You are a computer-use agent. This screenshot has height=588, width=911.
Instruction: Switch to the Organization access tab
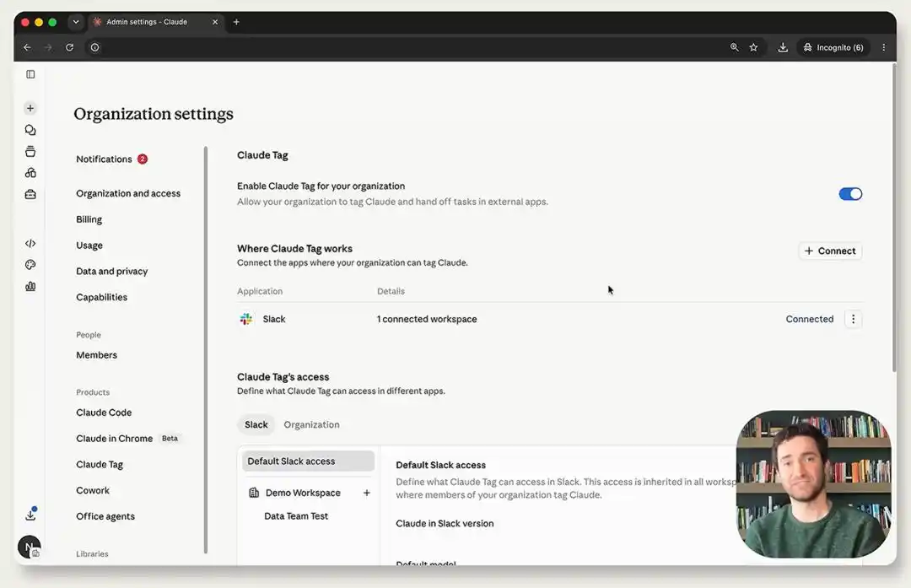click(x=311, y=424)
